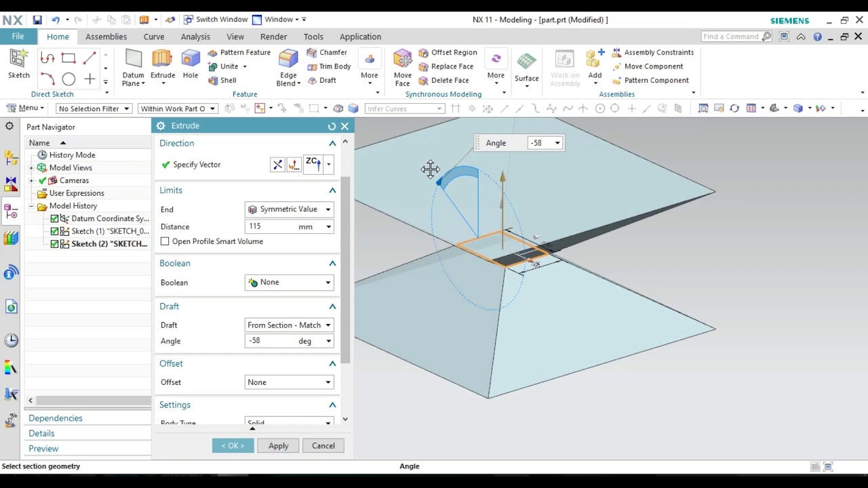868x488 pixels.
Task: Select the Pattern Feature command
Action: coord(239,52)
